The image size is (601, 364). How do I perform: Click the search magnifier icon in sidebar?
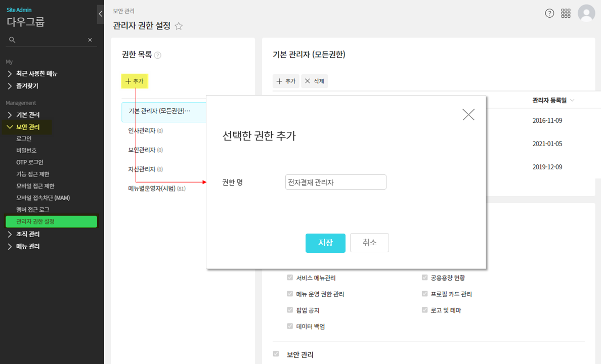click(12, 39)
